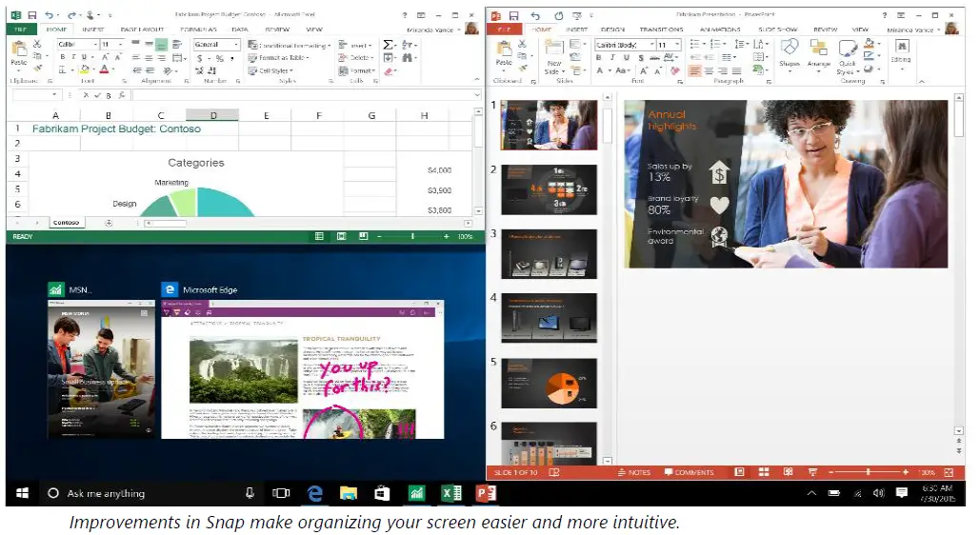
Task: Toggle underline in the Excel ribbon
Action: 84,57
